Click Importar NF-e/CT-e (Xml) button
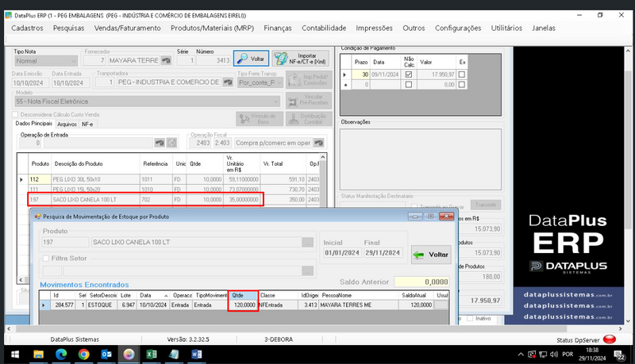 click(300, 59)
